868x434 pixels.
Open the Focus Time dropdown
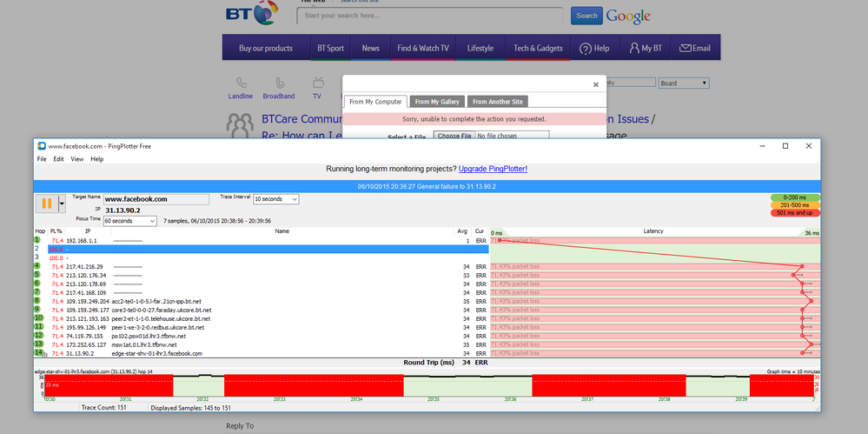[x=130, y=221]
